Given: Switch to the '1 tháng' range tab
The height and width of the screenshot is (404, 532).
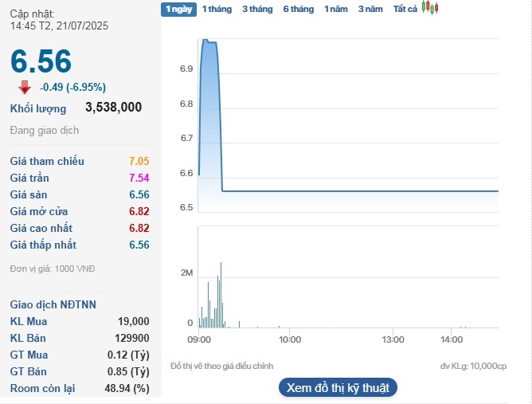Looking at the screenshot, I should click(215, 9).
